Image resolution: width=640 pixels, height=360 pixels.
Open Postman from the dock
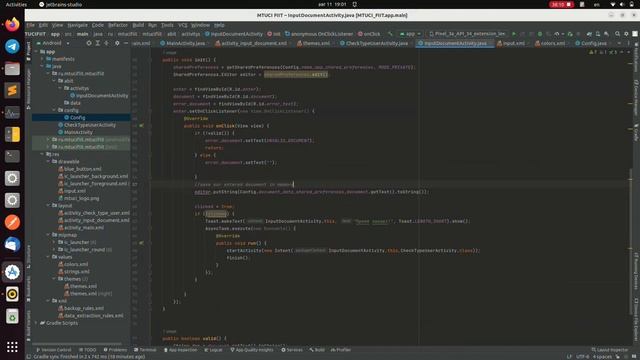coord(12,222)
